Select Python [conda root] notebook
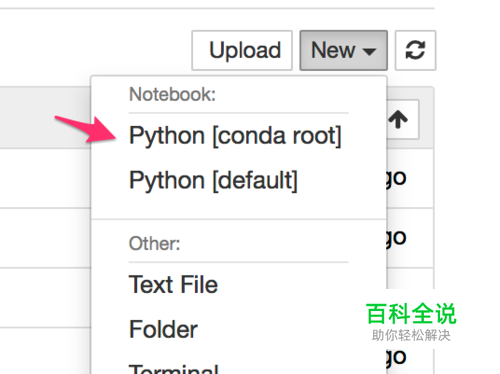 pos(235,136)
